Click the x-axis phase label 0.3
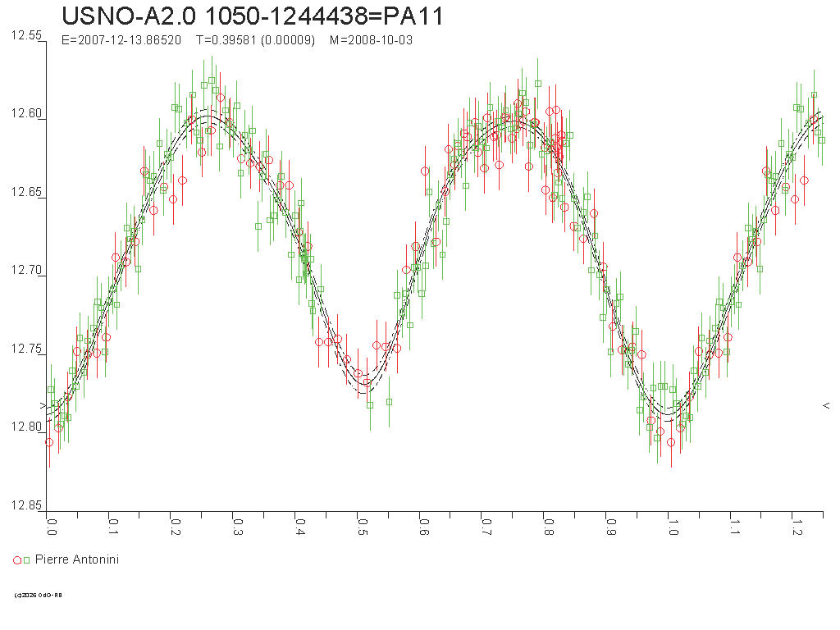This screenshot has height=630, width=840. pyautogui.click(x=237, y=527)
